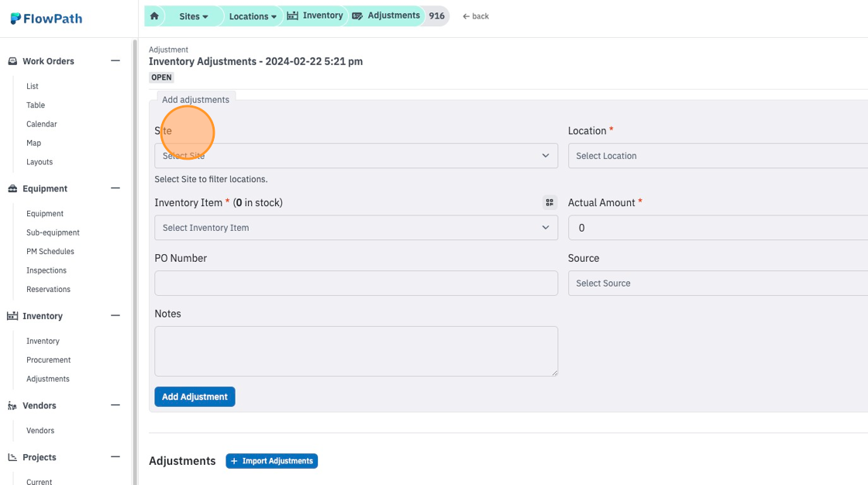Viewport: 868px width, 485px height.
Task: Go to Inspections page
Action: pos(46,270)
